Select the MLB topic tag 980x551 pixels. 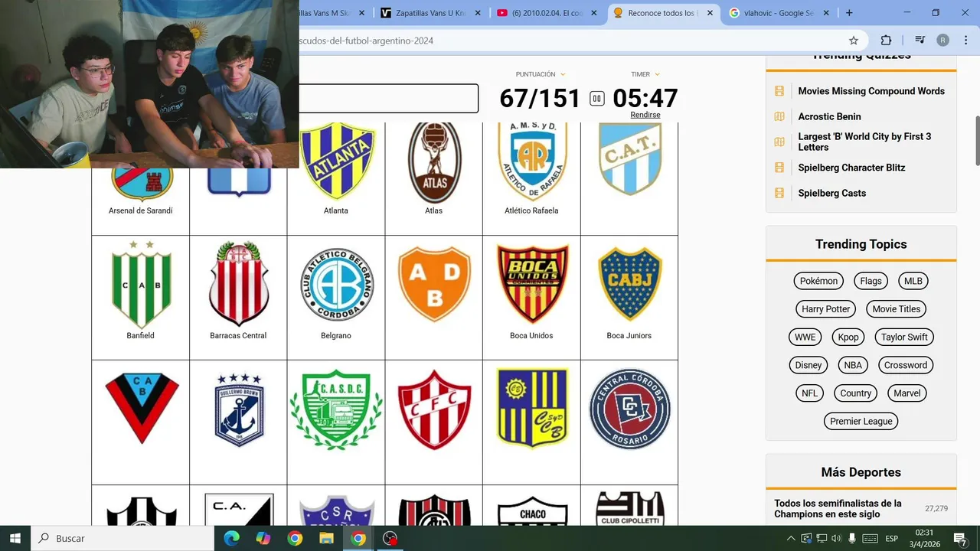pos(913,281)
